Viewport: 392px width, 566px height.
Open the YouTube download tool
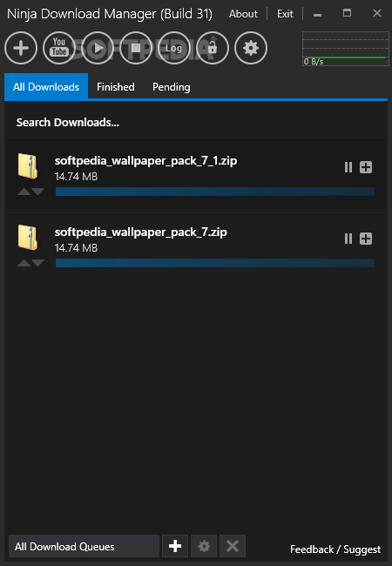(x=59, y=48)
